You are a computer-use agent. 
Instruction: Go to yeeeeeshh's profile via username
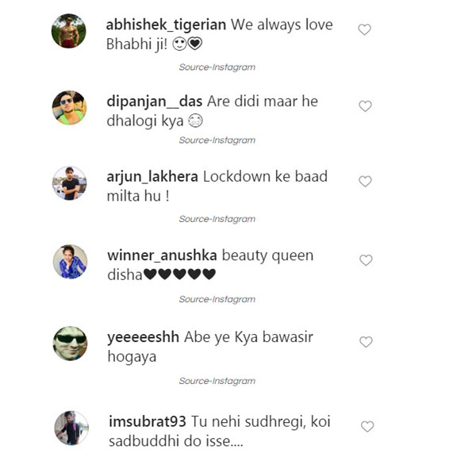click(x=144, y=338)
